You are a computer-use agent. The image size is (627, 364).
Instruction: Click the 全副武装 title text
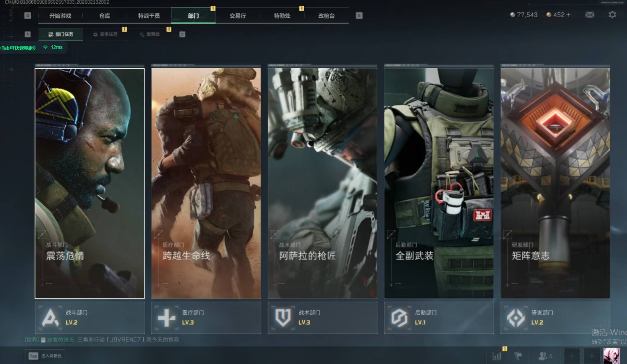point(414,256)
